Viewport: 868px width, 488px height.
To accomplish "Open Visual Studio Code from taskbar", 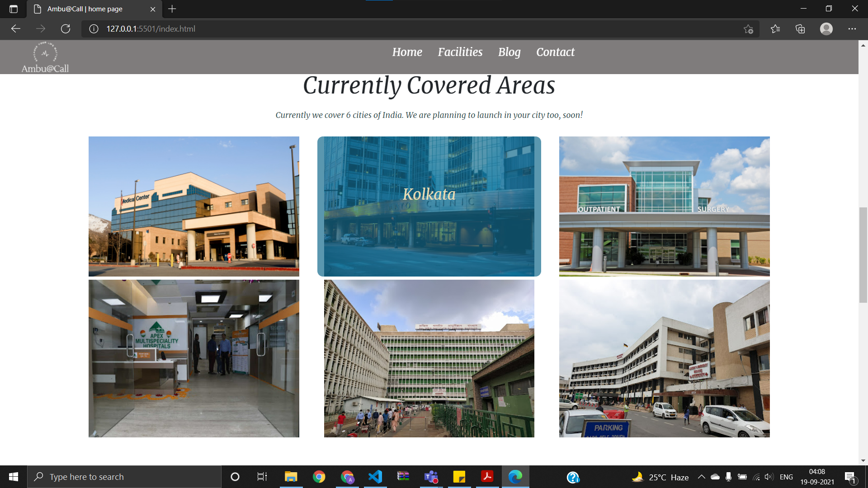I will [375, 477].
